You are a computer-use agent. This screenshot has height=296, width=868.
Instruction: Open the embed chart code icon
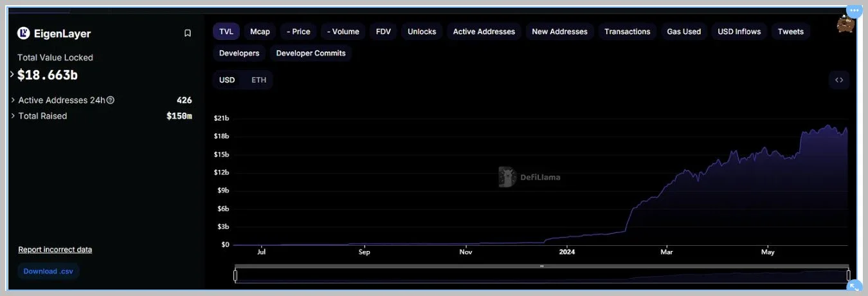pos(839,80)
